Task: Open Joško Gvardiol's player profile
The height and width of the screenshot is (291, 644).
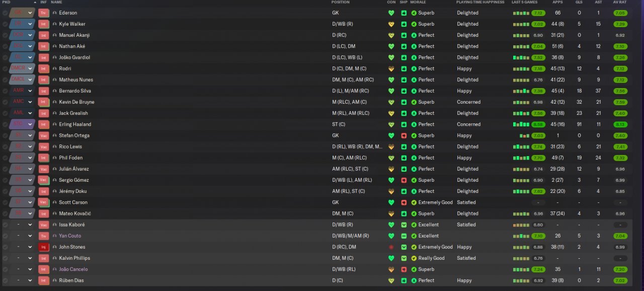Action: coord(74,57)
